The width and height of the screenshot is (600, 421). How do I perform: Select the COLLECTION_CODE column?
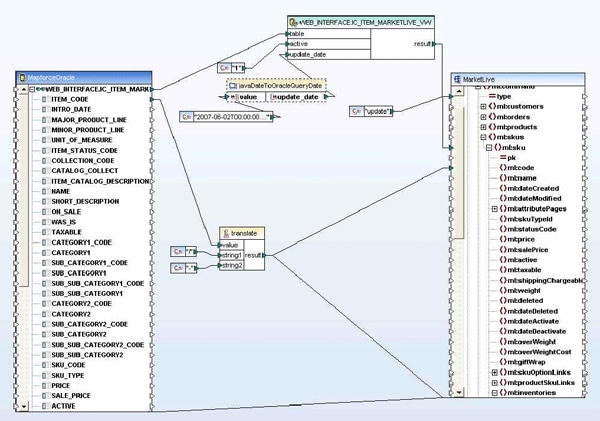click(x=83, y=161)
